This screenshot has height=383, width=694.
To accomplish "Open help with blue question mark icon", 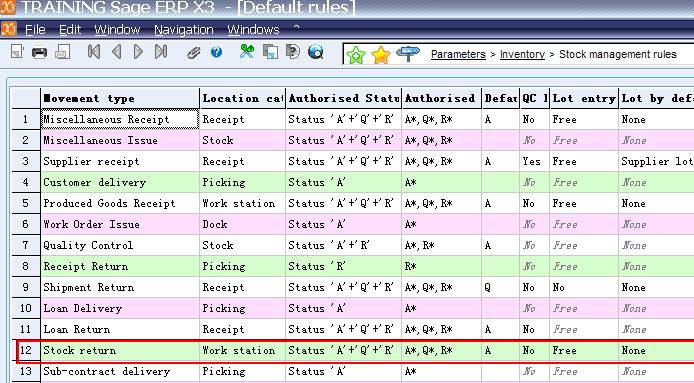I will pyautogui.click(x=216, y=53).
